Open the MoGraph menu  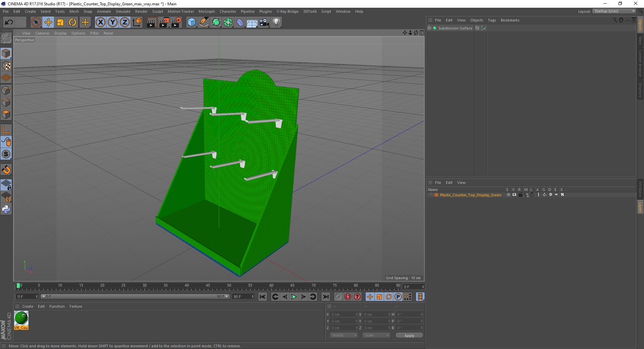tap(207, 11)
